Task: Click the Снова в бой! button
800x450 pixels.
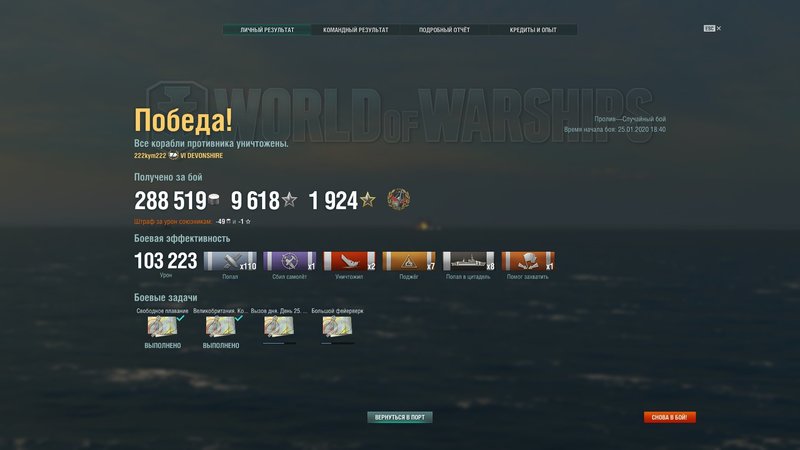Action: coord(669,417)
